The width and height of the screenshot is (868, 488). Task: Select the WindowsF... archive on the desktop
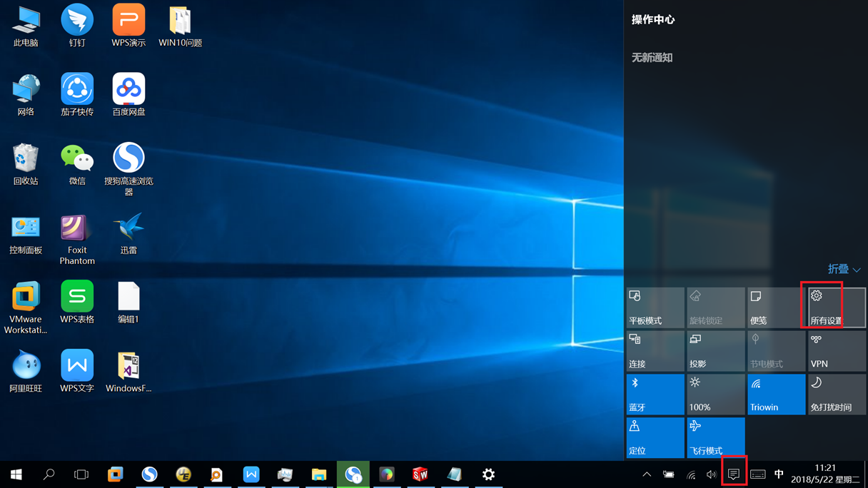[128, 371]
